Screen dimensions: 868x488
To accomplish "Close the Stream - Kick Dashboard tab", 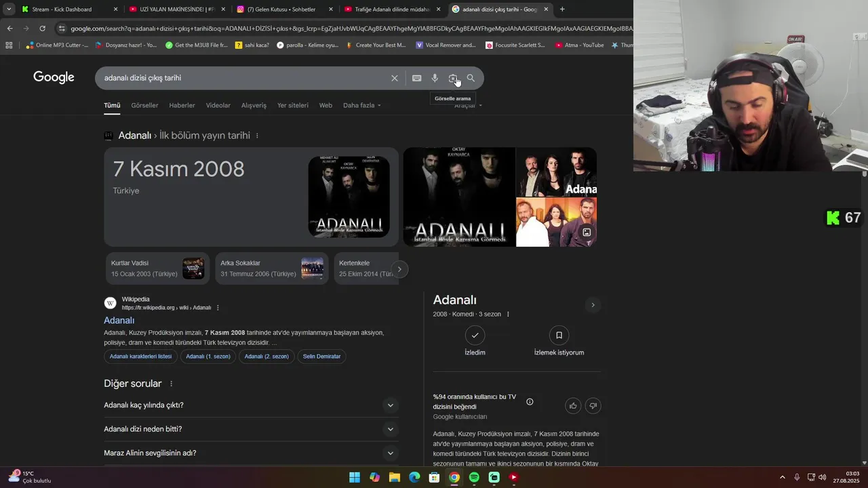I will click(x=115, y=9).
